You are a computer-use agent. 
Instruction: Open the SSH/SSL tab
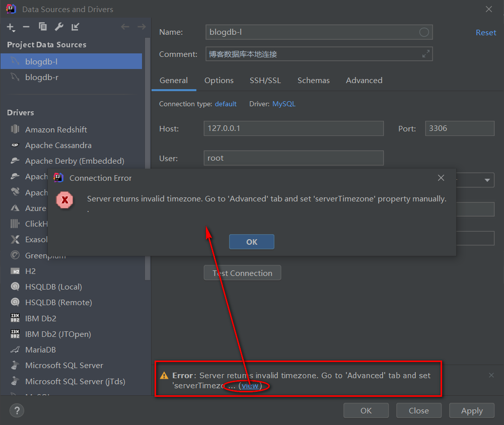pos(265,81)
